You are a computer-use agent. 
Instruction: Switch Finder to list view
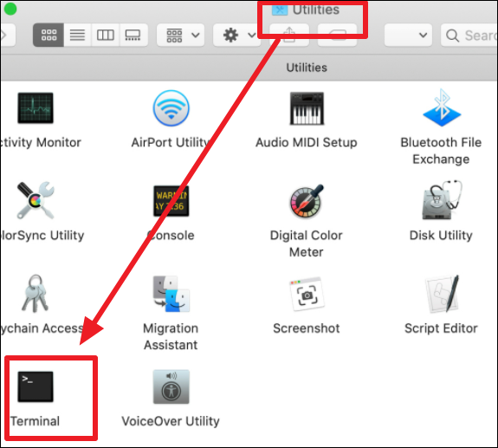[x=77, y=35]
